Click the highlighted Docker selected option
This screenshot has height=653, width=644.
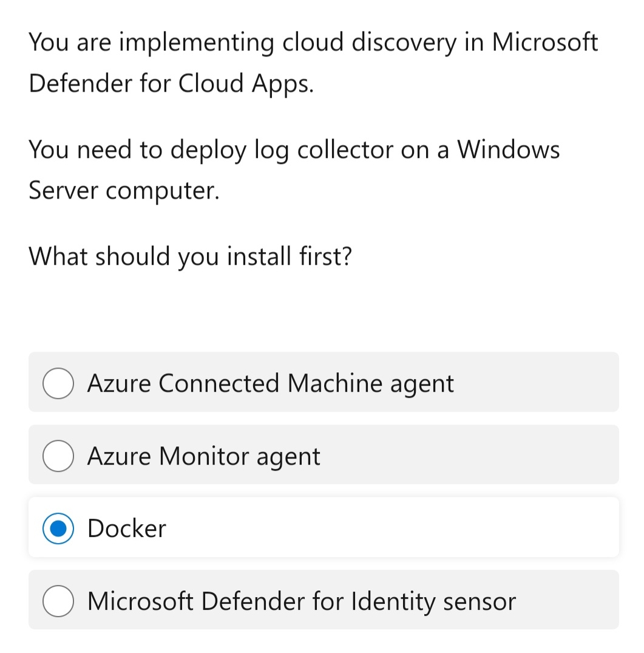(322, 528)
